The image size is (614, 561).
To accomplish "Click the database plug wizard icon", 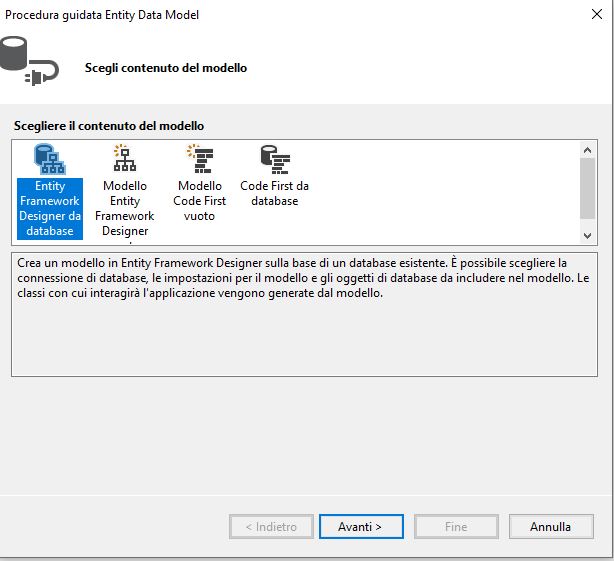I will pyautogui.click(x=29, y=61).
